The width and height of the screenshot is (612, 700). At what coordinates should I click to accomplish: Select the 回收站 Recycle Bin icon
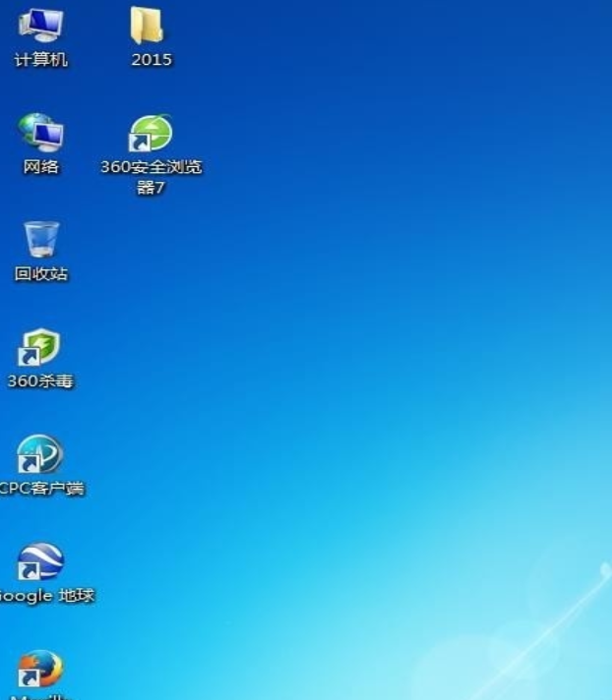[41, 240]
